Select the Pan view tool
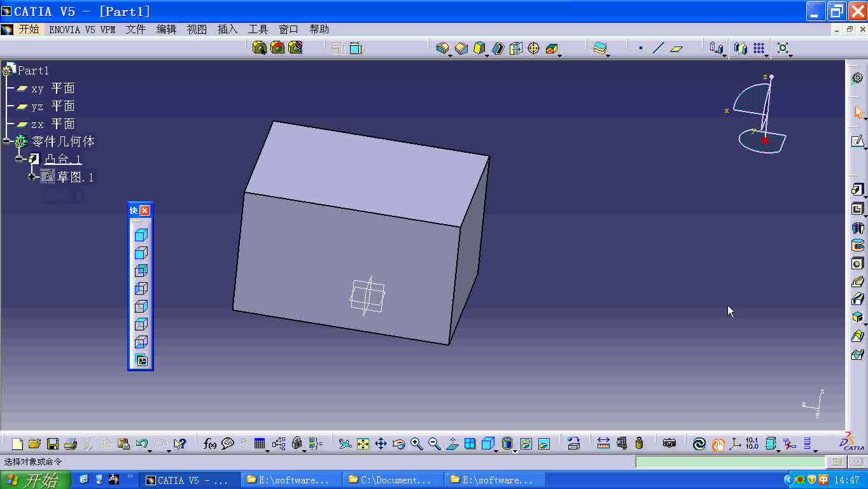Screen dimensions: 868x489 point(381,444)
